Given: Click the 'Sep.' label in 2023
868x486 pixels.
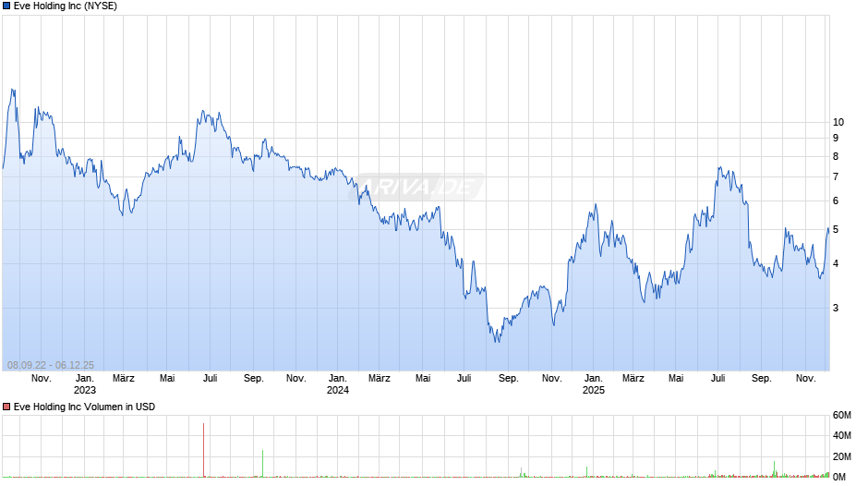Looking at the screenshot, I should click(x=254, y=379).
